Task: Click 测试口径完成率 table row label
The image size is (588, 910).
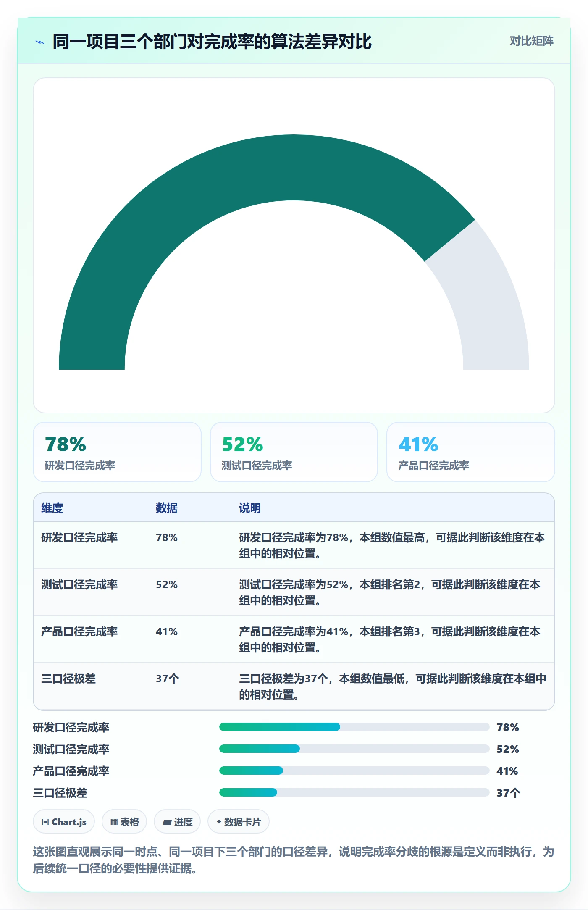Action: pos(79,584)
